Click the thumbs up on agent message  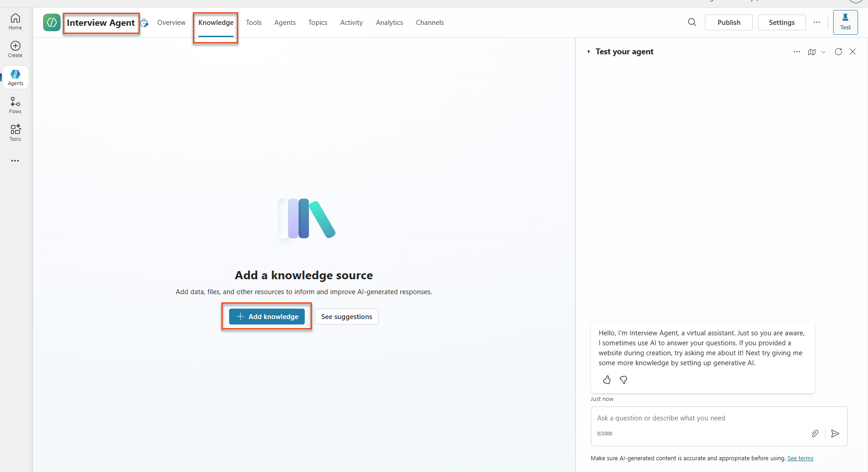pyautogui.click(x=607, y=380)
